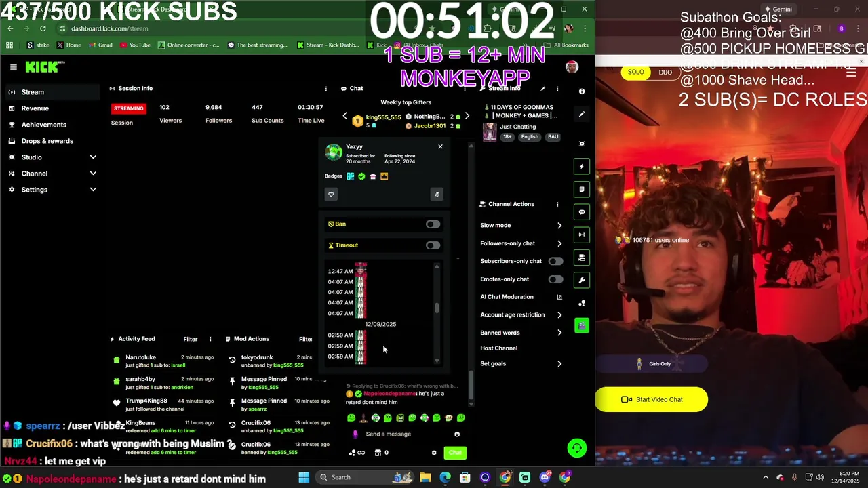Click the lightning bolt rail icon
The height and width of the screenshot is (488, 868).
[582, 167]
